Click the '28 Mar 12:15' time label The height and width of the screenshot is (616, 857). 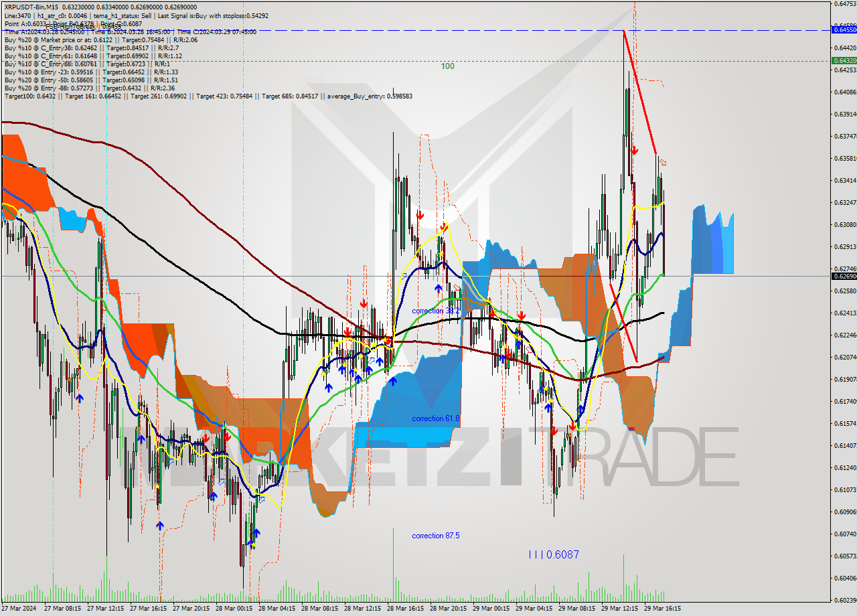coord(362,609)
